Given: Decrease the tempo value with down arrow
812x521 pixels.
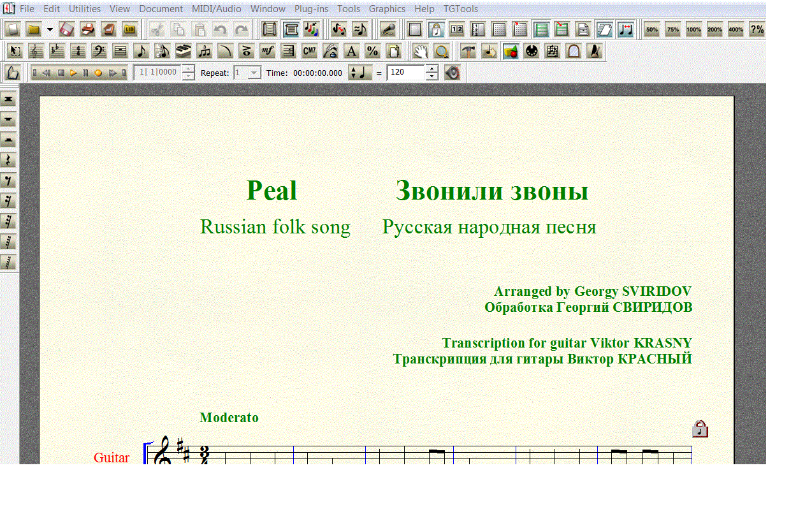Looking at the screenshot, I should [x=431, y=77].
